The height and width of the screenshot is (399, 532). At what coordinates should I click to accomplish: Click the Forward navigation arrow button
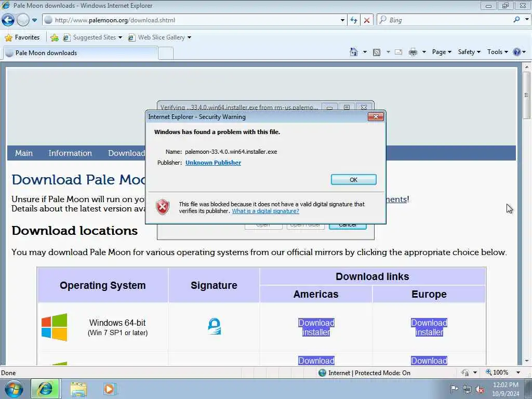23,20
